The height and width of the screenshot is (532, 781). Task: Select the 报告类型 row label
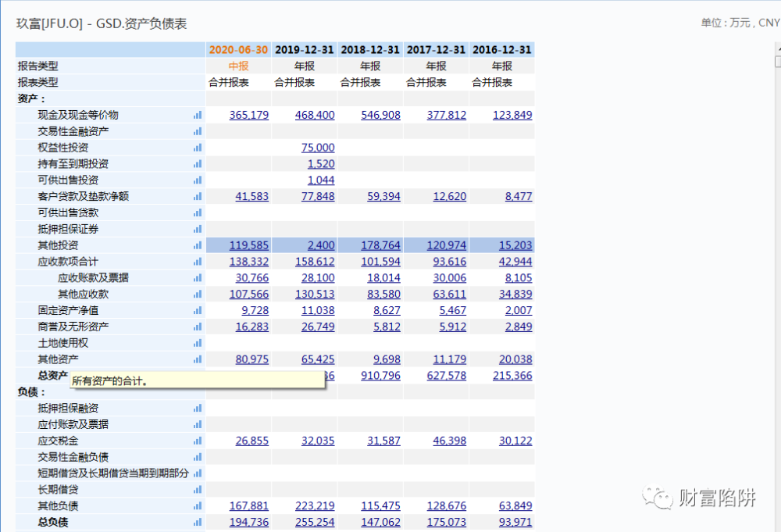[x=37, y=66]
